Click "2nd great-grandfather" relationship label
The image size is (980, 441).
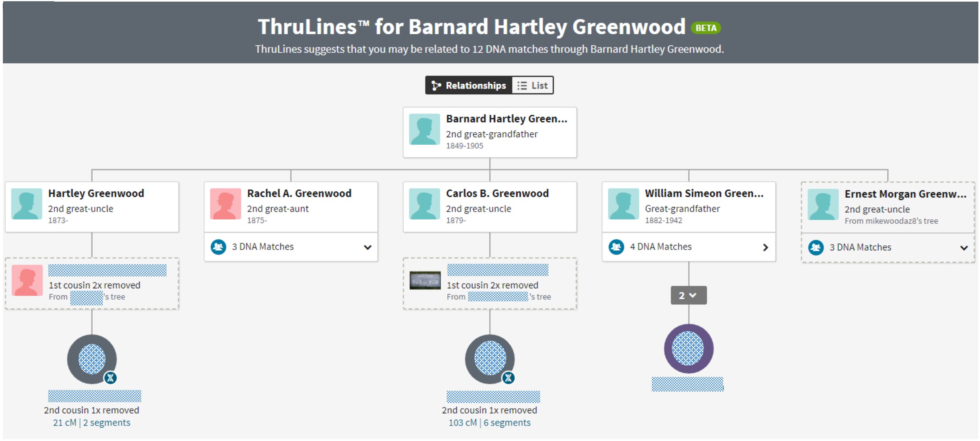click(x=492, y=134)
